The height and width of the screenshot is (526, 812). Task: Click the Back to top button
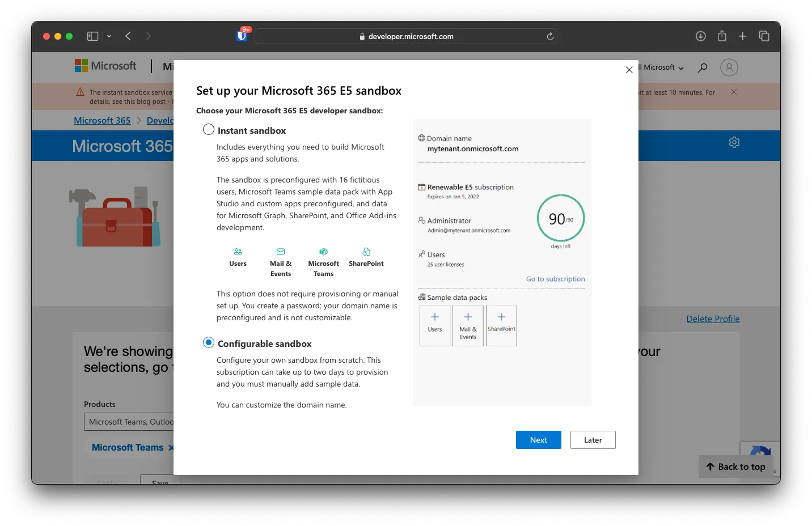point(736,466)
